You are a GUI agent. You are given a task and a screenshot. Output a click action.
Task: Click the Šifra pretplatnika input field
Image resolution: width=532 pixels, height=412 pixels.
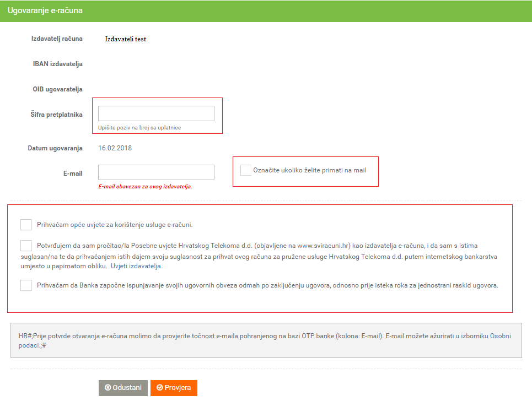[156, 113]
